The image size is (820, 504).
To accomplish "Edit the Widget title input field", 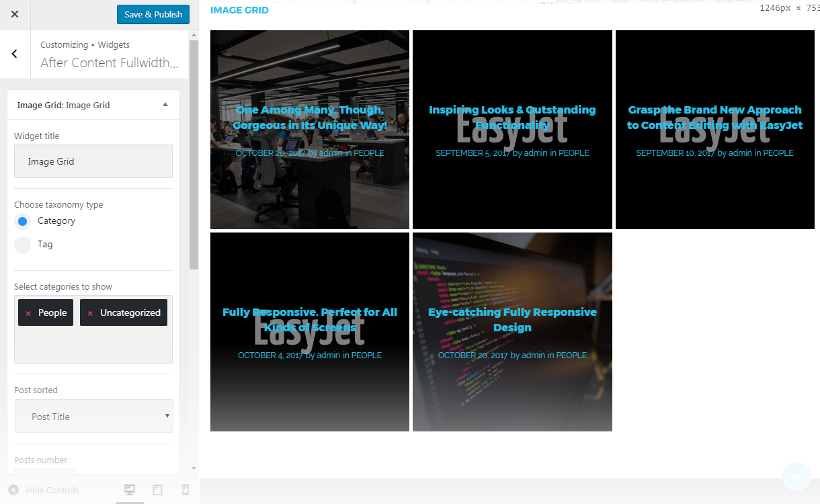I will 93,161.
